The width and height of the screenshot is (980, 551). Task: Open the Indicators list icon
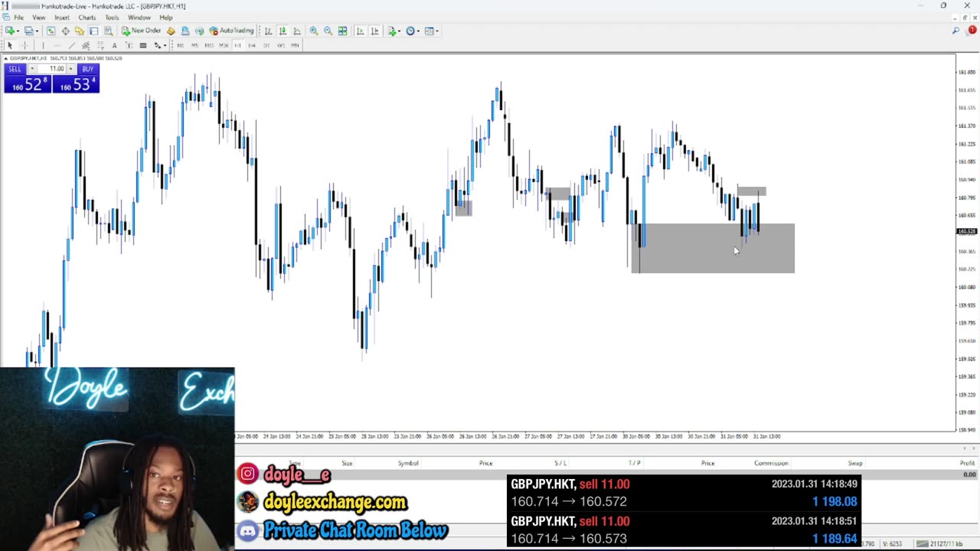click(392, 31)
